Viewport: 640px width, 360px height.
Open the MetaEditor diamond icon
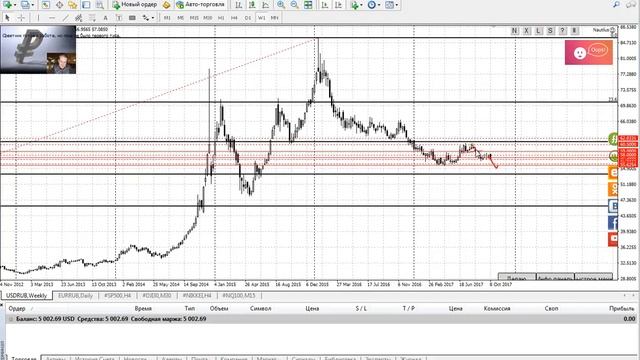point(166,5)
